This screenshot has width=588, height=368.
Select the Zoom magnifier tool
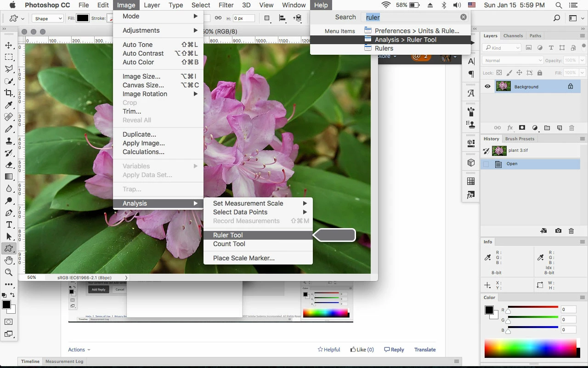tap(9, 272)
